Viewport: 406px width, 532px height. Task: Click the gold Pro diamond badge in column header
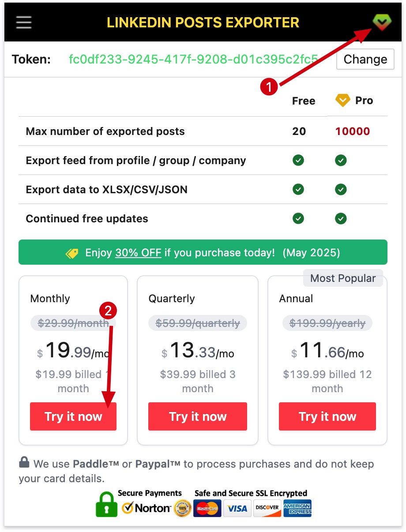click(x=343, y=100)
